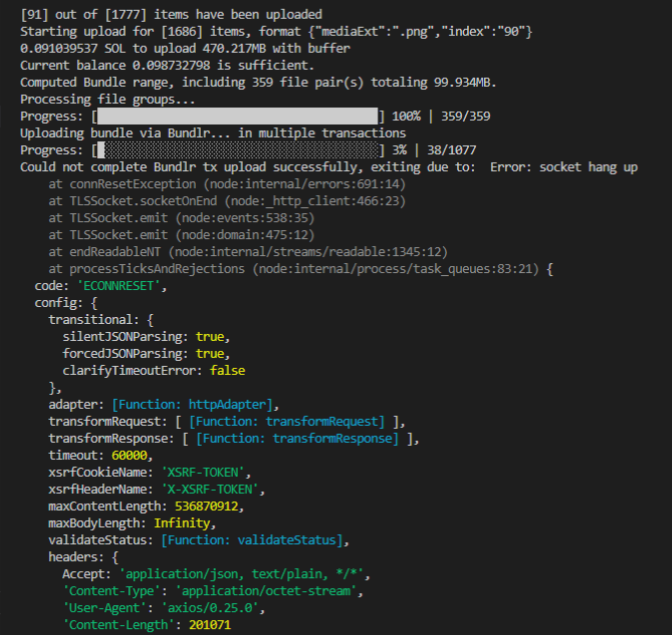Image resolution: width=672 pixels, height=635 pixels.
Task: Click the "Current balance 0.098732798 is sufficient." line
Action: click(167, 66)
